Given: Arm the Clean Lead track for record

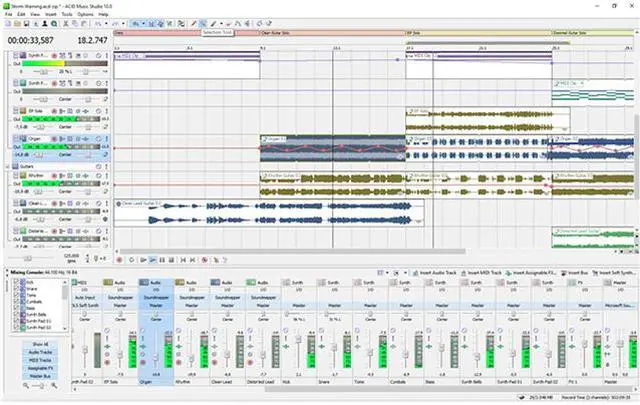Looking at the screenshot, I should point(54,203).
